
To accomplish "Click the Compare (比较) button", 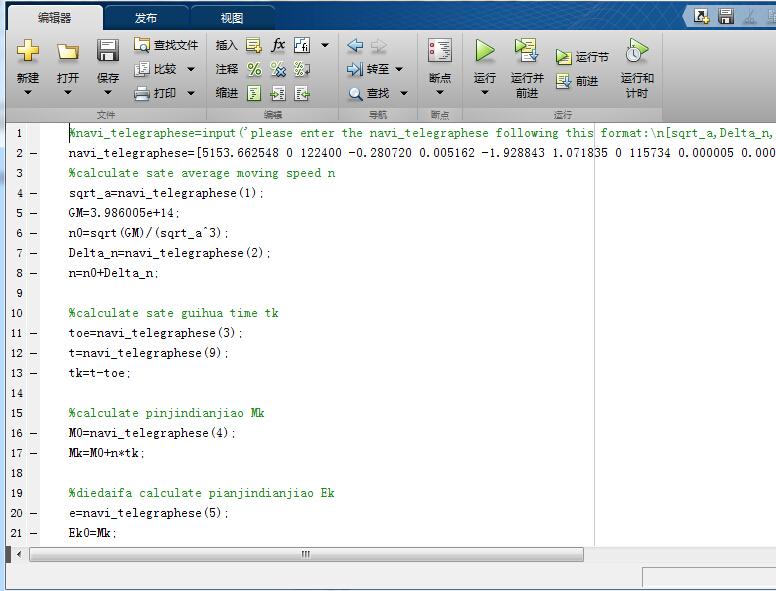I will pos(156,69).
